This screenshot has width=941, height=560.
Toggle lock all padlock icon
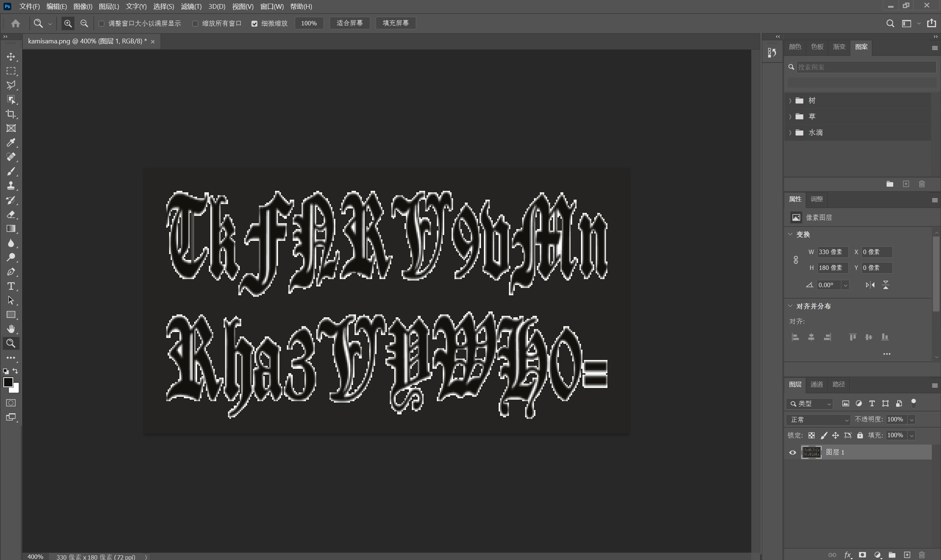coord(860,435)
